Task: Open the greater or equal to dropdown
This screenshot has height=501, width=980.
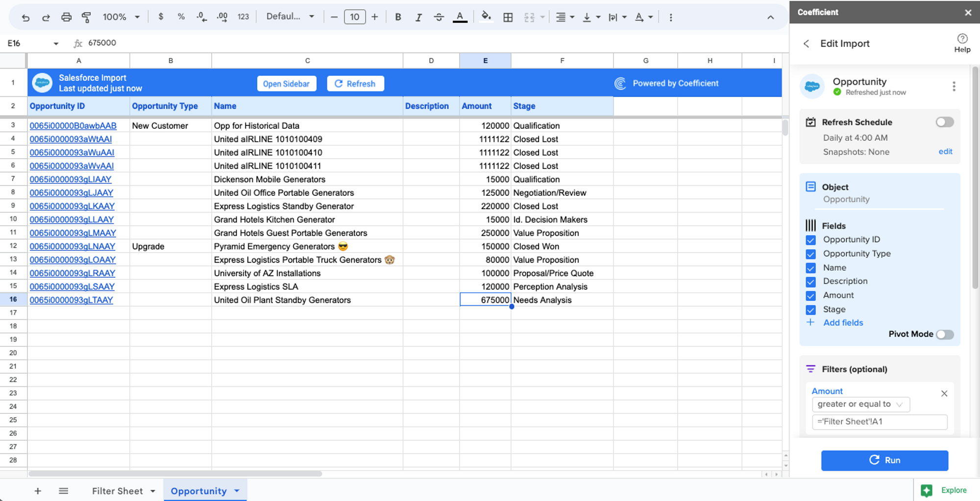Action: point(860,405)
